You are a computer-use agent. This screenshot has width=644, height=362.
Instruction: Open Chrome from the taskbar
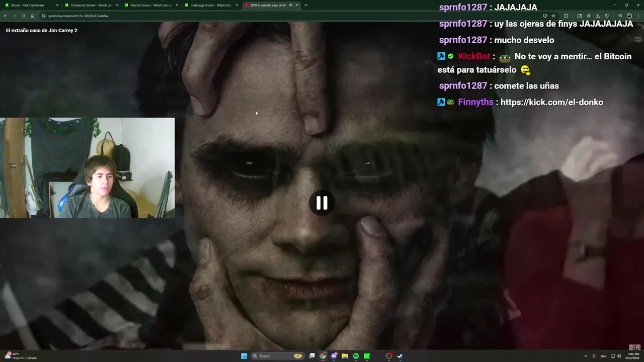pyautogui.click(x=323, y=356)
